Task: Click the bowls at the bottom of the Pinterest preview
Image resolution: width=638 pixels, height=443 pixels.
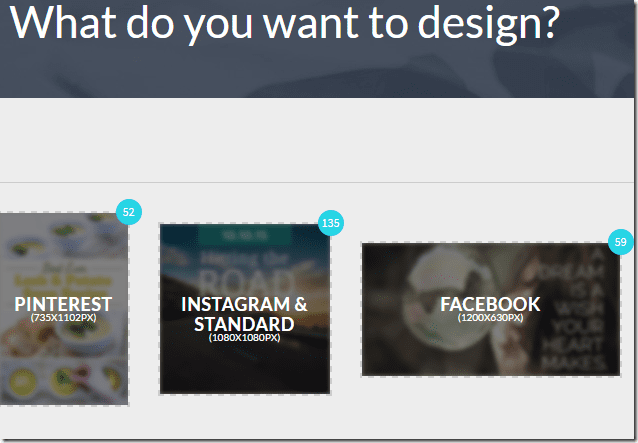Action: 63,380
